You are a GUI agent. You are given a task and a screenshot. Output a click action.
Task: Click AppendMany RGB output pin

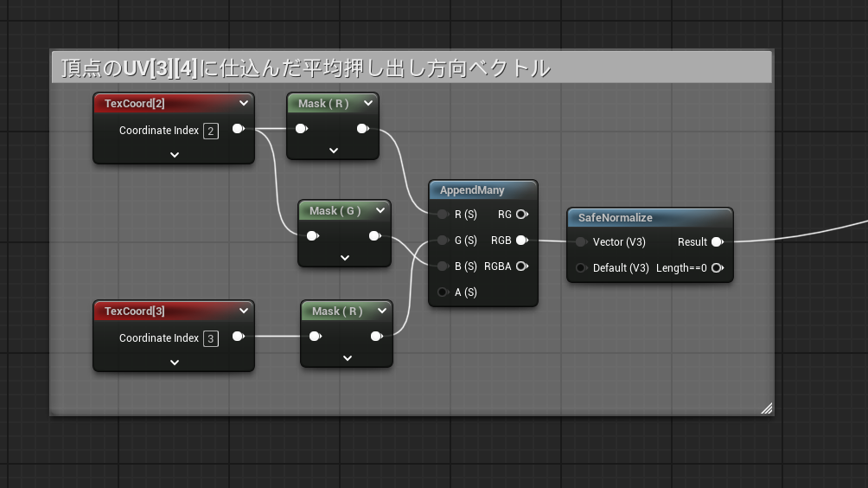(x=522, y=241)
